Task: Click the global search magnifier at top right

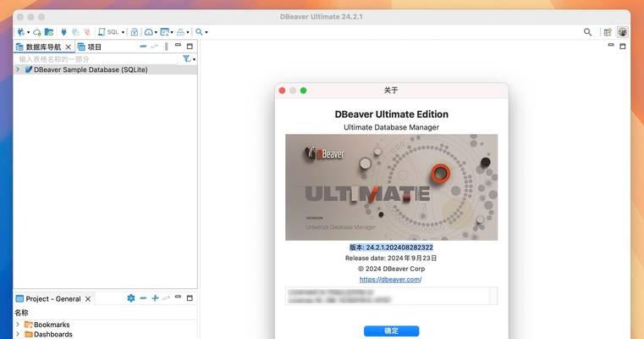Action: [588, 32]
